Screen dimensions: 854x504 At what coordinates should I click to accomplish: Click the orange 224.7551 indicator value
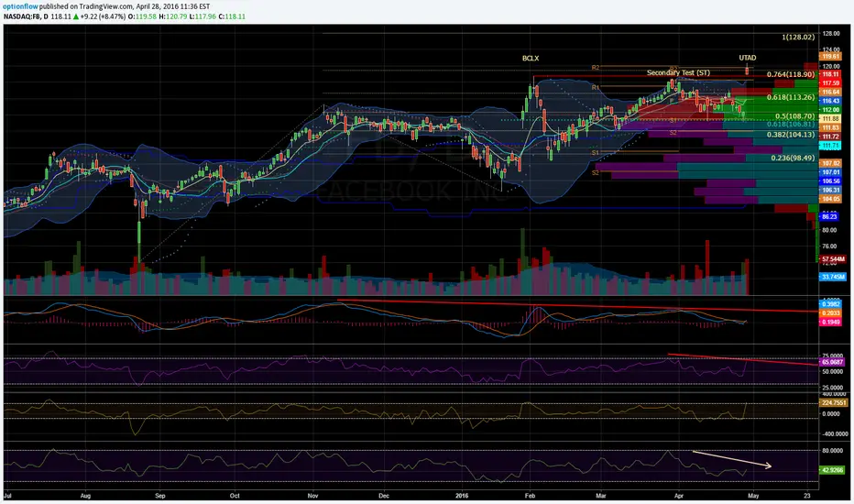(x=833, y=403)
